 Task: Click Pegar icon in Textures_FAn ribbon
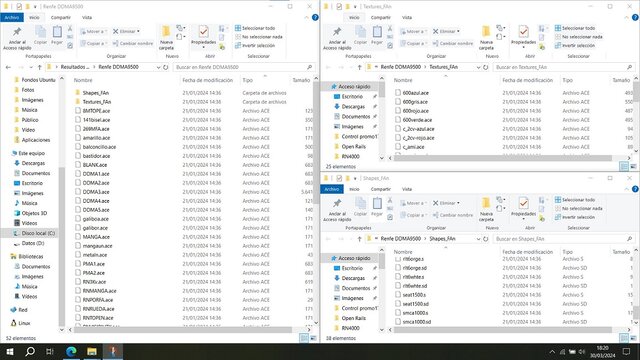(x=377, y=35)
